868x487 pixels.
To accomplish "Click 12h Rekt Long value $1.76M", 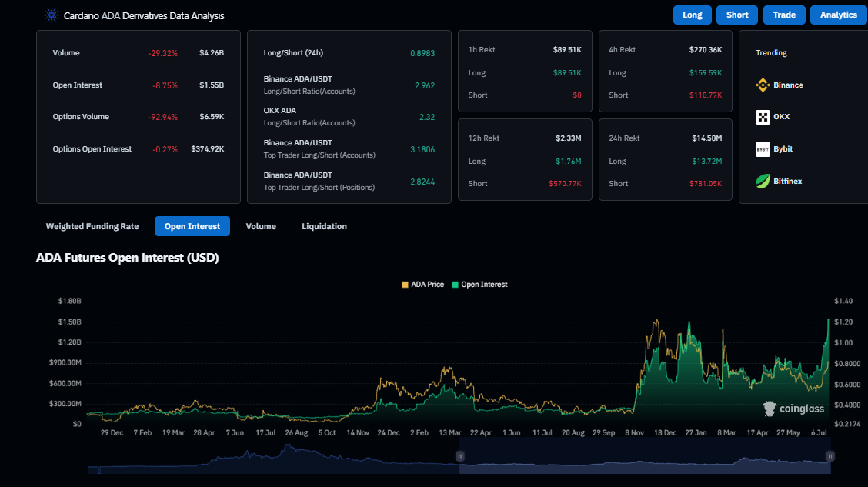I will (x=569, y=162).
